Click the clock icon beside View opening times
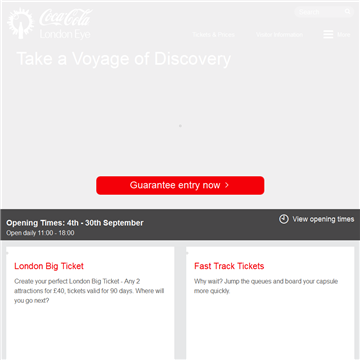The height and width of the screenshot is (360, 360). click(284, 219)
